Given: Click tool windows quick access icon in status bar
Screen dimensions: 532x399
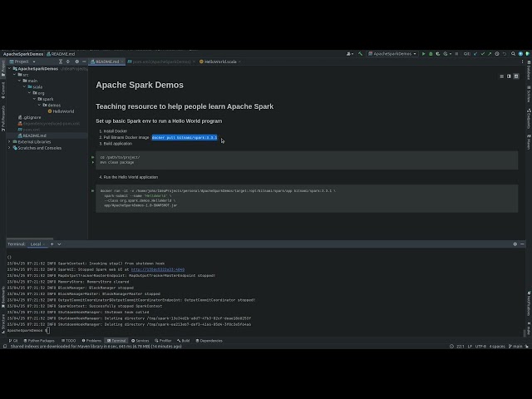Looking at the screenshot, I should coord(5,347).
